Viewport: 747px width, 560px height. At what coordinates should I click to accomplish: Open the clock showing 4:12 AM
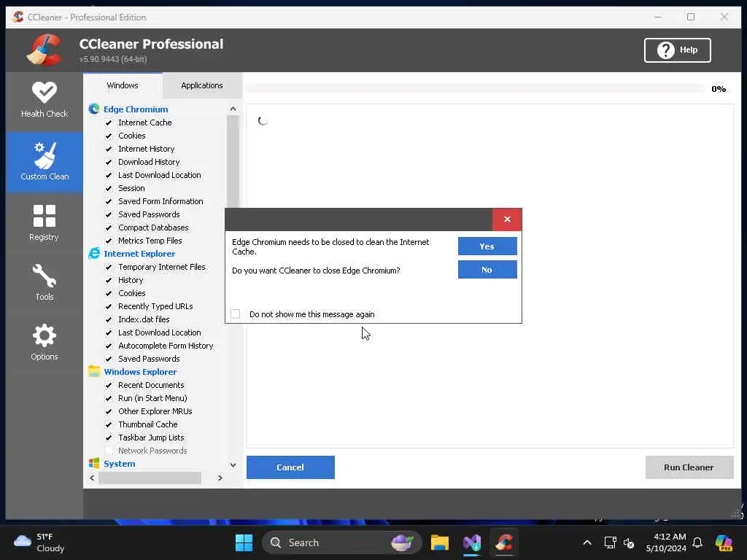666,542
